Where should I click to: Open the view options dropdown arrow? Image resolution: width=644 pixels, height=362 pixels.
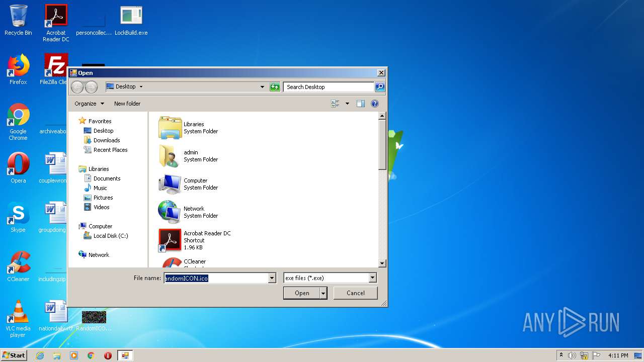pyautogui.click(x=347, y=104)
